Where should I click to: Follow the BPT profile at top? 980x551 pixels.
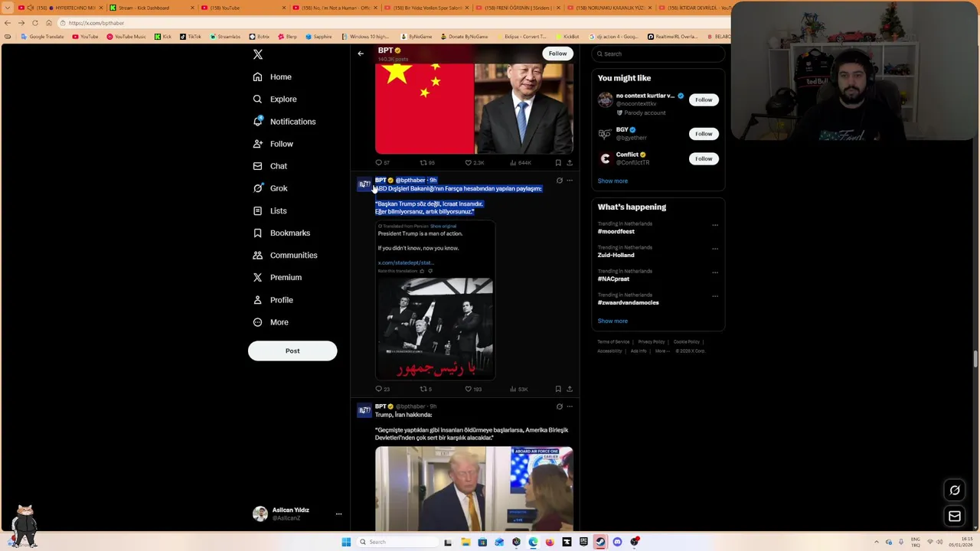[557, 54]
